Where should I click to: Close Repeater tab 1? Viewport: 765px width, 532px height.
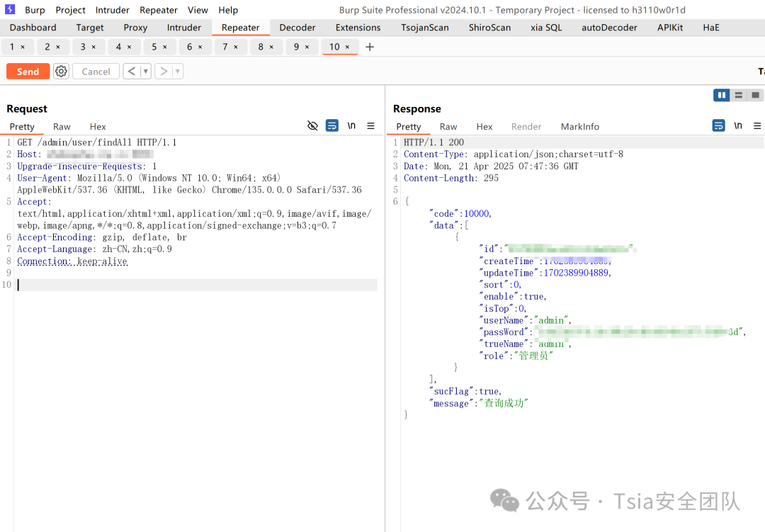coord(23,47)
